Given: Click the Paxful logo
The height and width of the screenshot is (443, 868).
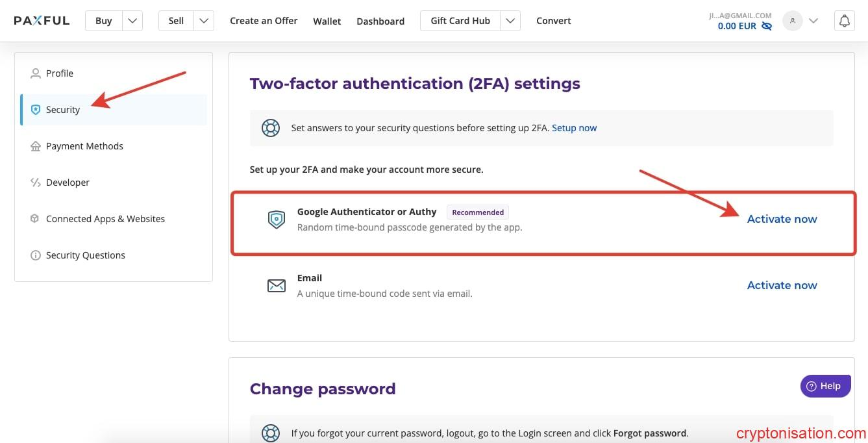Looking at the screenshot, I should [42, 21].
